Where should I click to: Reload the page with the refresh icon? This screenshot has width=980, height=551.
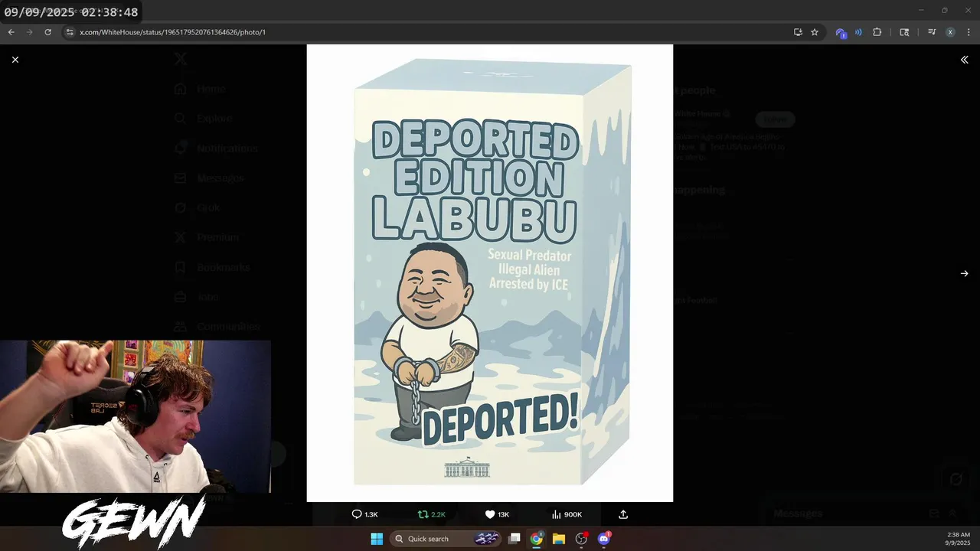48,32
